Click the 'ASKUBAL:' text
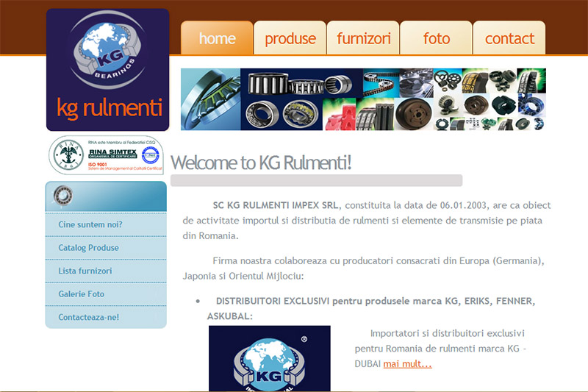Screen dimensions: 588x392 [x=230, y=316]
